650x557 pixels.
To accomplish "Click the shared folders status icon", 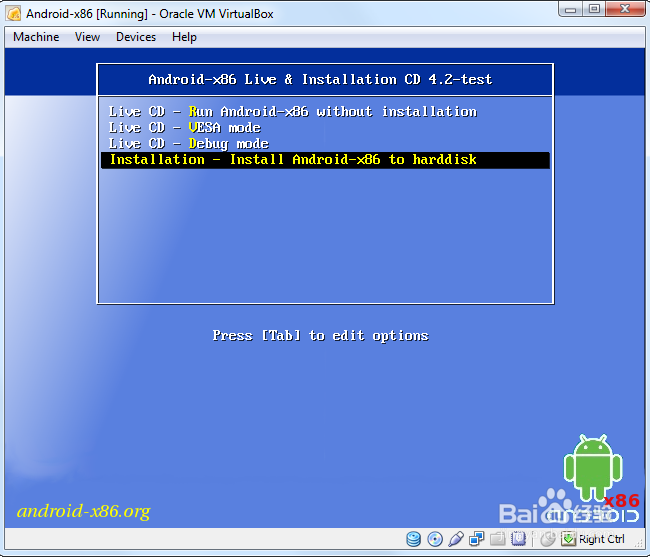I will tap(497, 539).
